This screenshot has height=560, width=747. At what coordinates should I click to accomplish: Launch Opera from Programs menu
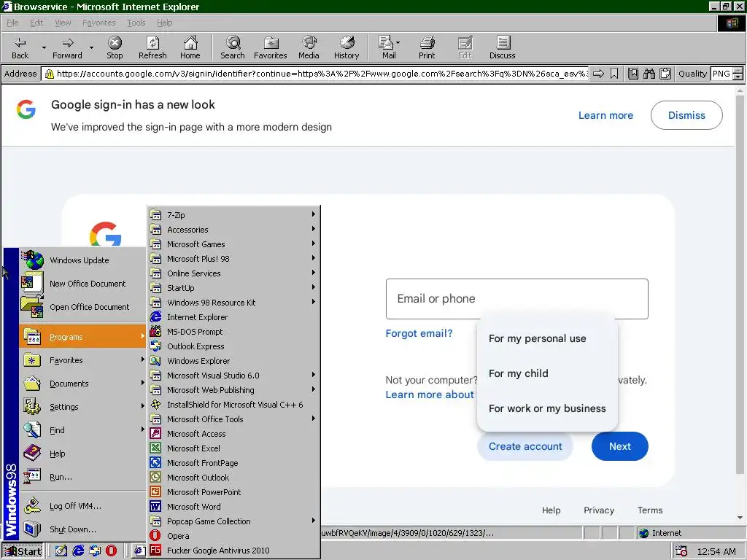233,536
